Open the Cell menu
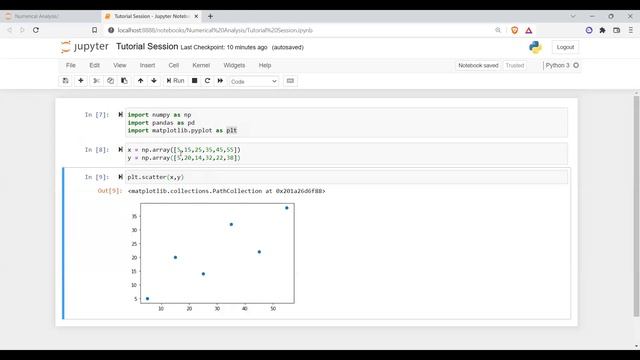Image resolution: width=640 pixels, height=360 pixels. tap(174, 65)
